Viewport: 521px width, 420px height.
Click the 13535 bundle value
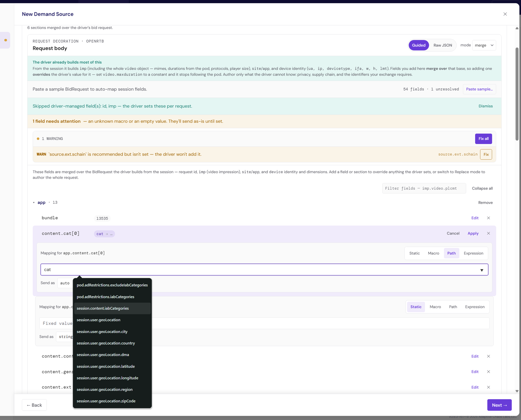tap(102, 218)
